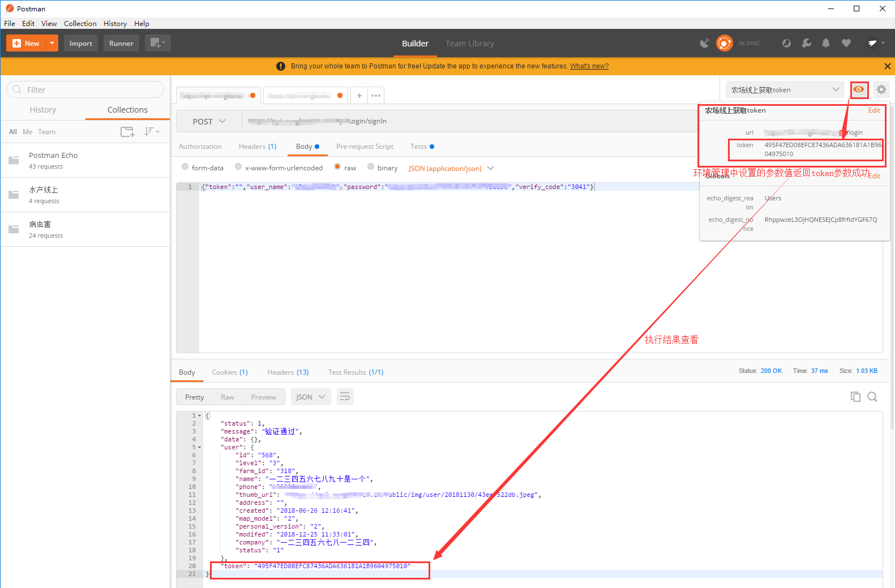The height and width of the screenshot is (588, 895).
Task: Click the 水产线上 collection folder icon
Action: [14, 195]
